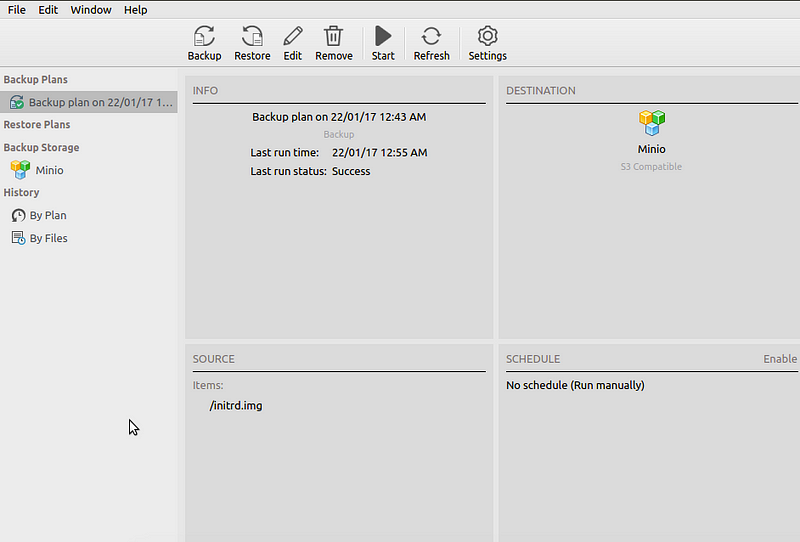The height and width of the screenshot is (542, 800).
Task: Open the By Plan history view
Action: (x=47, y=215)
